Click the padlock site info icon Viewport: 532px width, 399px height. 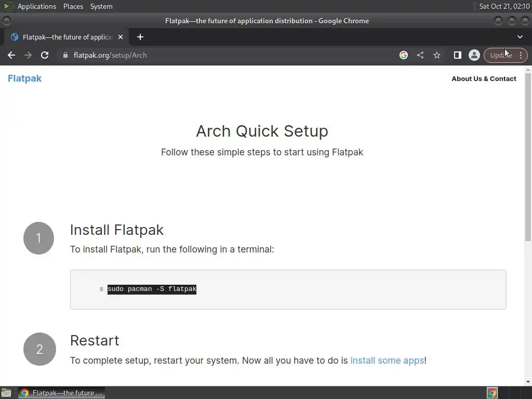[x=65, y=55]
